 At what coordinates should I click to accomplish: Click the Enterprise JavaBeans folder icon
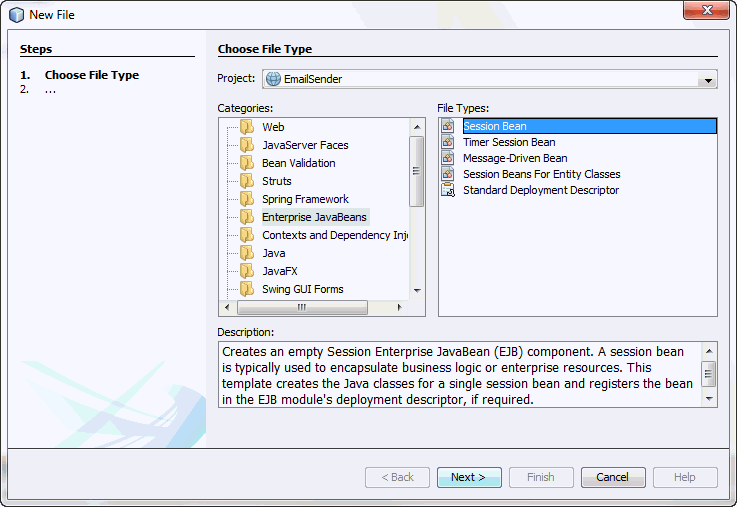(x=247, y=217)
